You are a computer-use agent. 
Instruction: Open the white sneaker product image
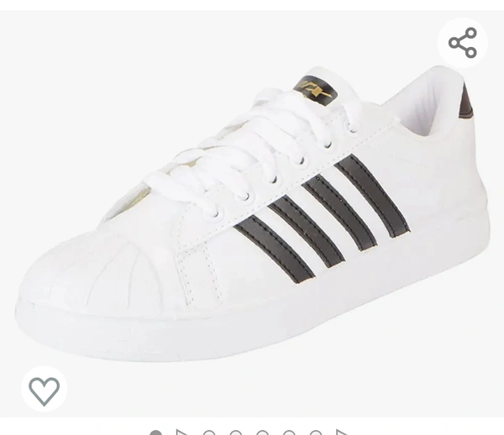pyautogui.click(x=252, y=213)
